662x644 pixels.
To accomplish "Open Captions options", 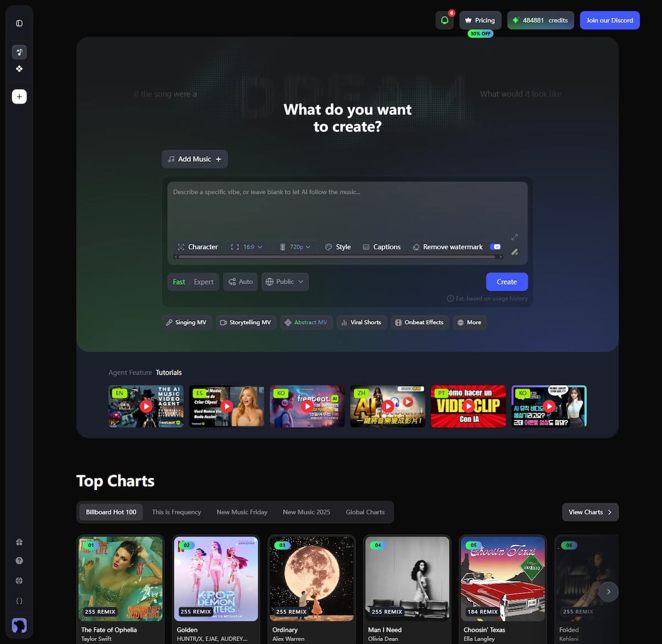I will [x=381, y=247].
